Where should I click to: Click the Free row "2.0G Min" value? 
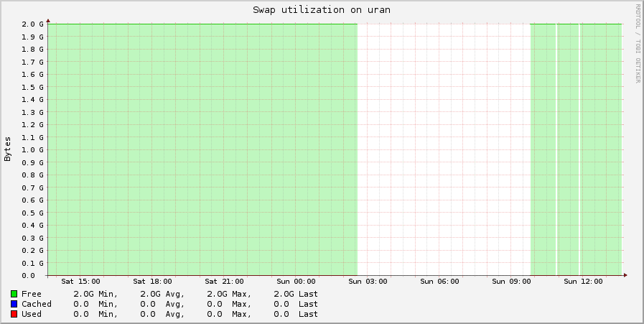click(x=95, y=294)
